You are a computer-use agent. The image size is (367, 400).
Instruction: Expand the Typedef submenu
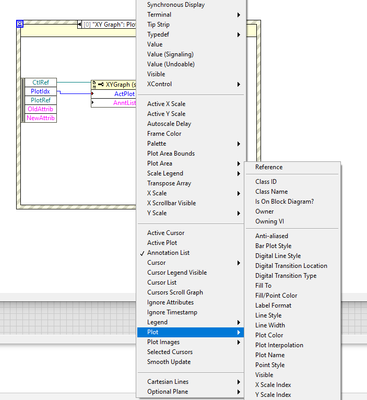tap(191, 35)
